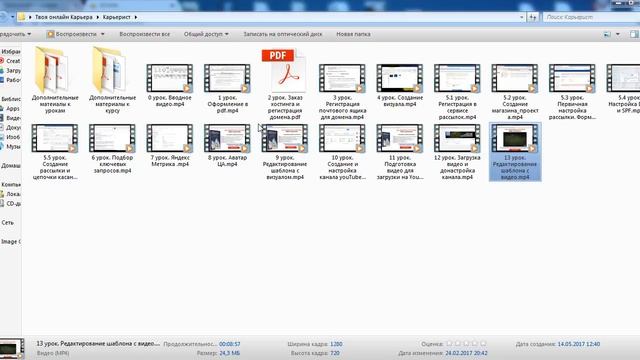Open Загрузки in navigation pane
The height and width of the screenshot is (360, 640).
tap(10, 70)
